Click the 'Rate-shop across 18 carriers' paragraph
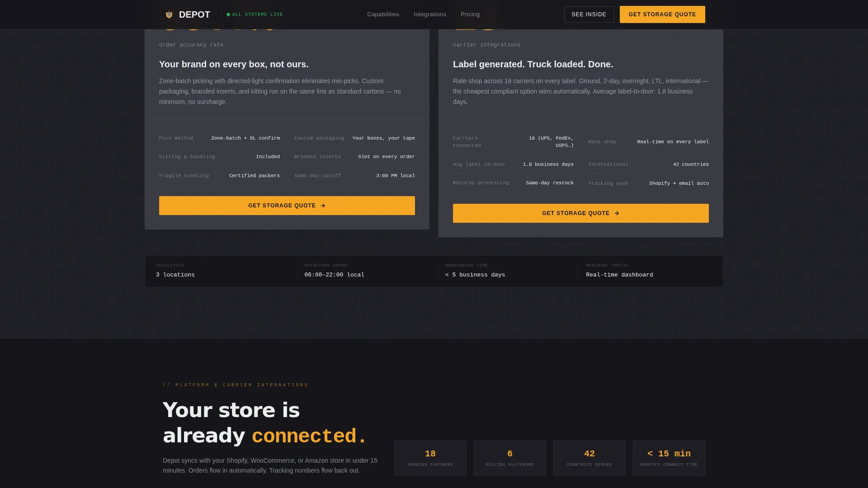This screenshot has height=488, width=868. coord(581,91)
